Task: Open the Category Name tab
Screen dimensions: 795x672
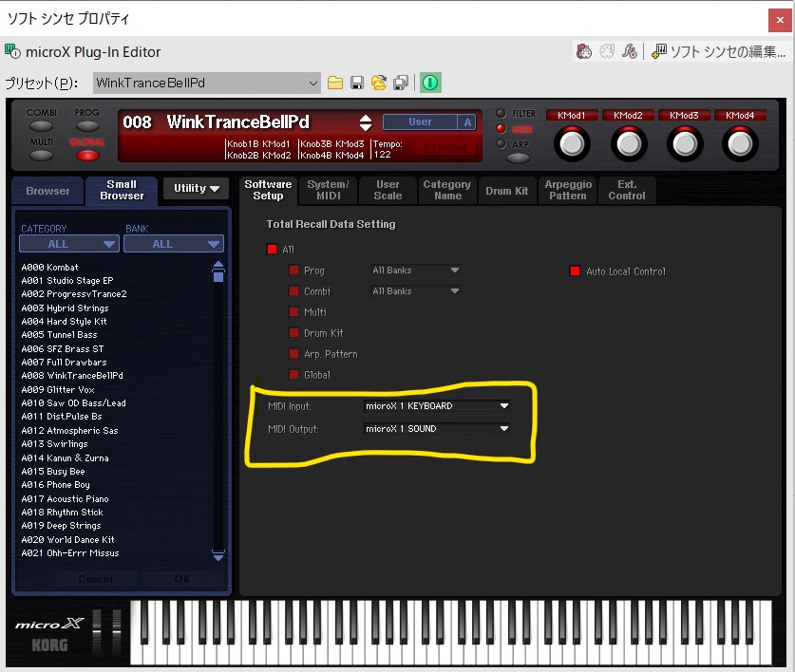Action: pos(447,190)
